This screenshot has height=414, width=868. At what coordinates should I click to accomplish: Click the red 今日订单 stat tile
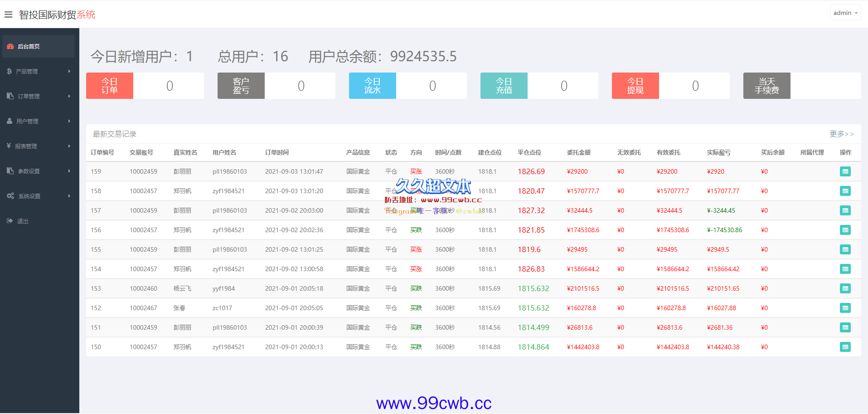tap(110, 86)
